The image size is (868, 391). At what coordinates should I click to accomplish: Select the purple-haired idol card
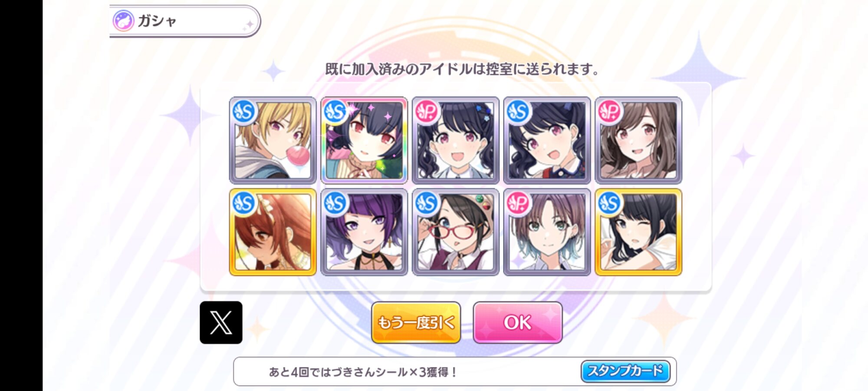(364, 232)
